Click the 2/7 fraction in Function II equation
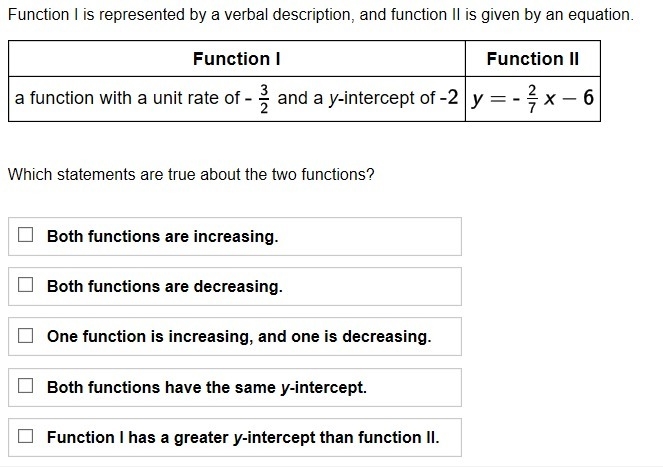 tap(532, 99)
